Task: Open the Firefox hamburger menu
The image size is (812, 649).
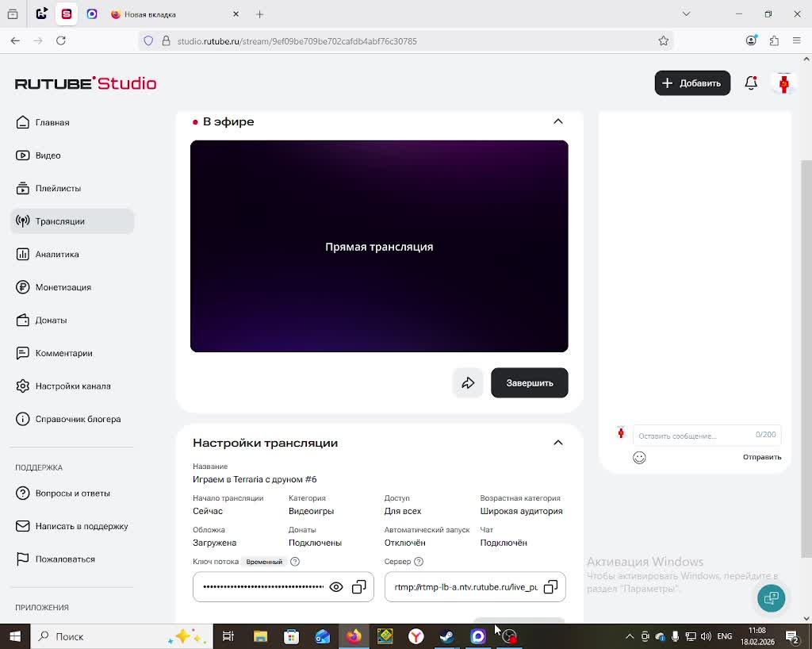Action: [x=797, y=41]
